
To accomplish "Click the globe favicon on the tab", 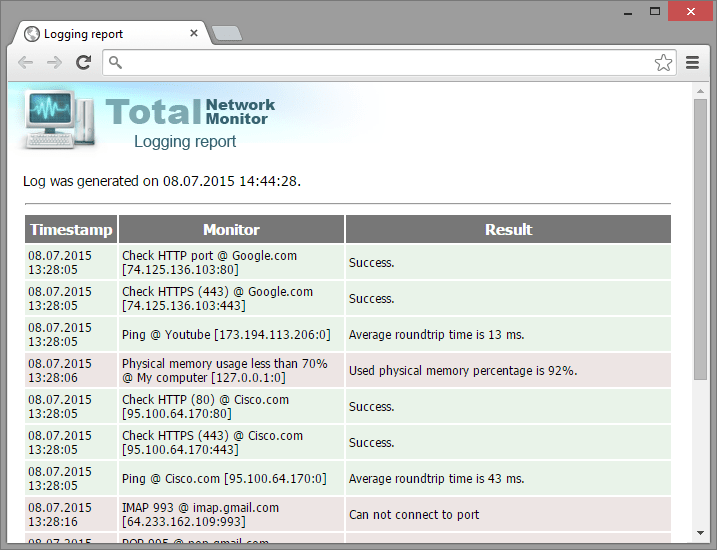I will pyautogui.click(x=32, y=34).
